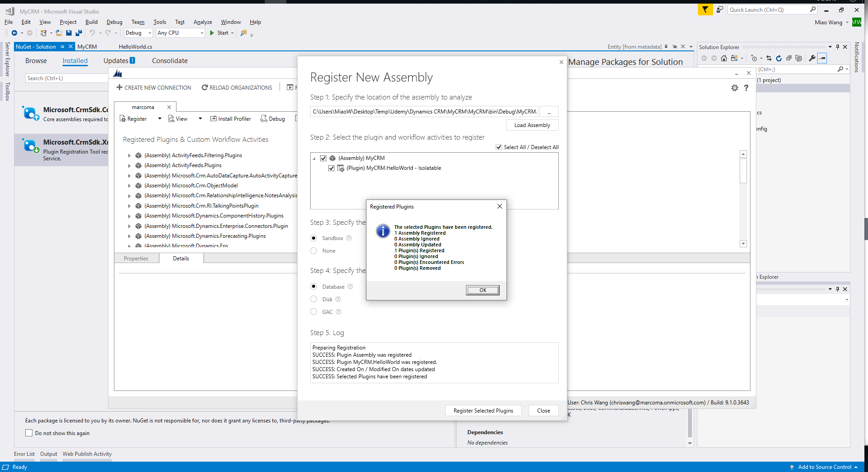Switch to the HelloWorld.cs tab
Screen dimensions: 868x472
click(136, 46)
